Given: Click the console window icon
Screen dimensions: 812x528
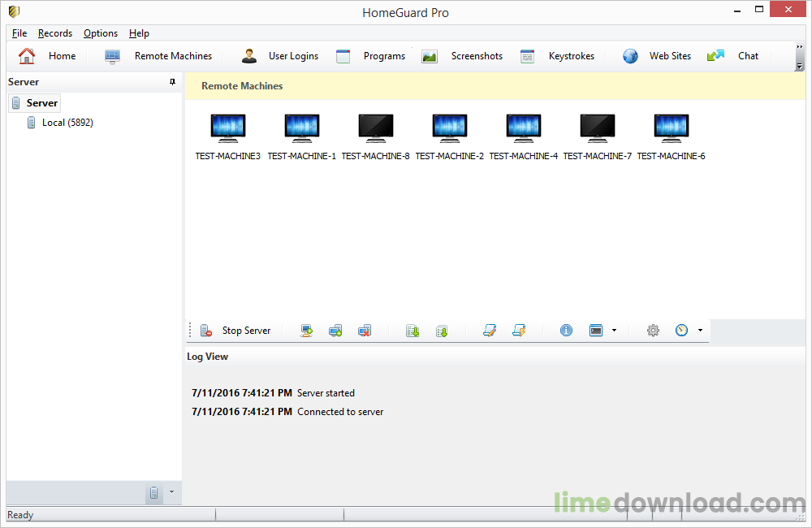Looking at the screenshot, I should click(x=596, y=330).
